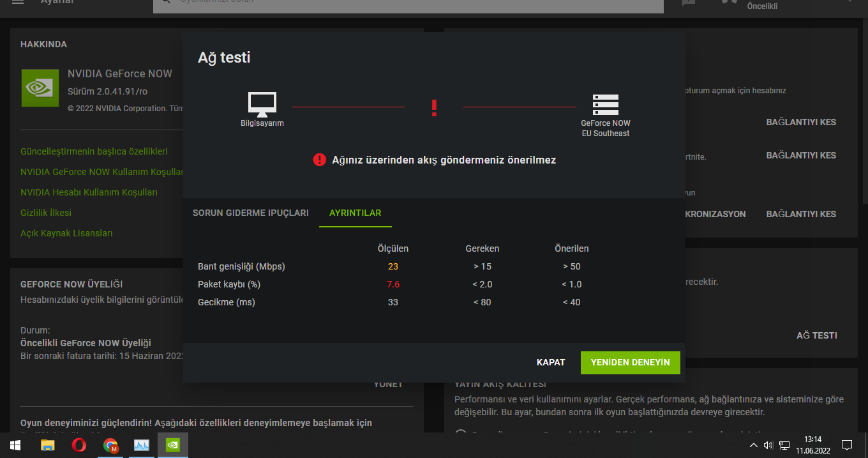Open Güncelleştirmenin başlıca özellikleri link
The height and width of the screenshot is (458, 868).
pos(94,151)
